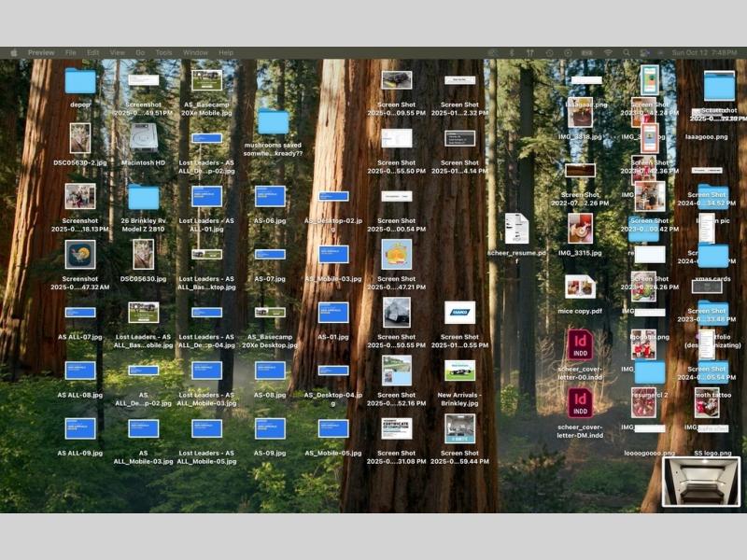747x560 pixels.
Task: Open the Tools menu
Action: [163, 53]
